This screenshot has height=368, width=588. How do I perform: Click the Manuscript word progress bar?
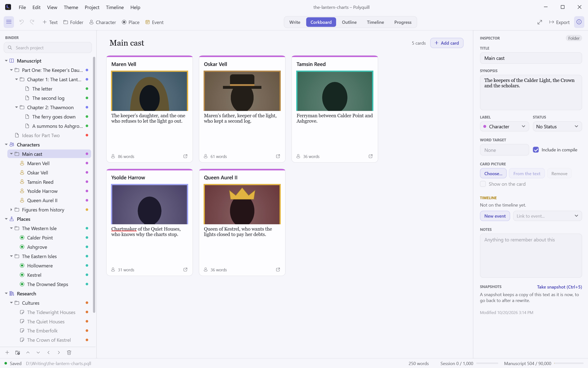[569, 363]
